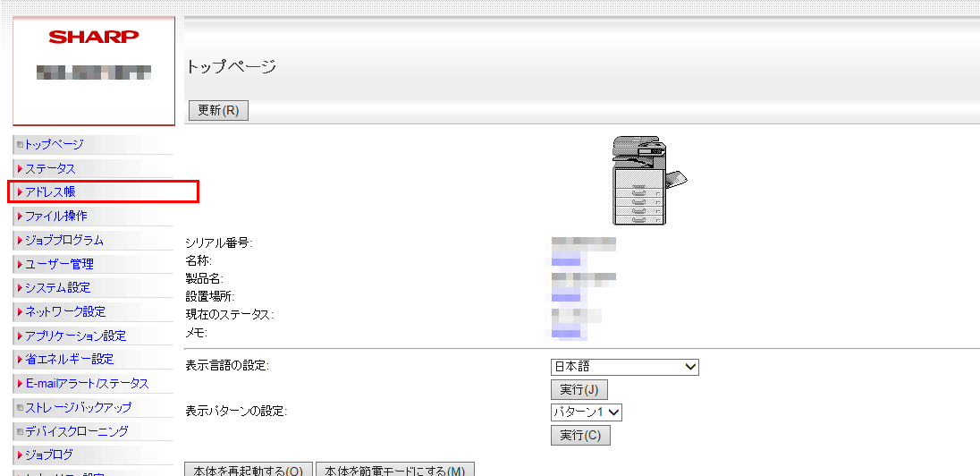Image resolution: width=980 pixels, height=476 pixels.
Task: Open ジョブプログラム from the sidebar
Action: 63,240
